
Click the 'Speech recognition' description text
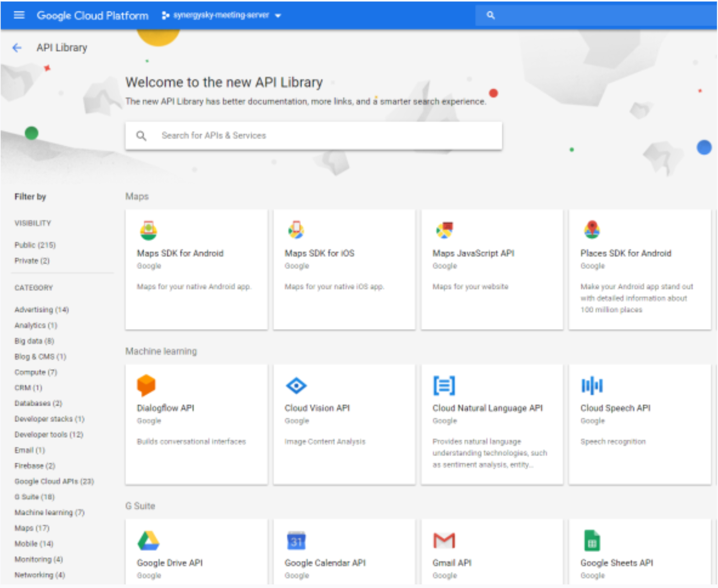tap(613, 442)
